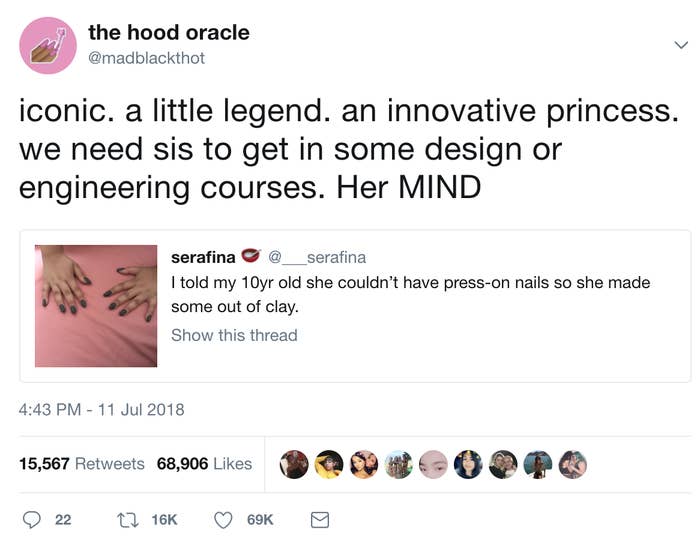Open the @___serafina handle in the quoted tweet
The height and width of the screenshot is (545, 700).
[317, 257]
